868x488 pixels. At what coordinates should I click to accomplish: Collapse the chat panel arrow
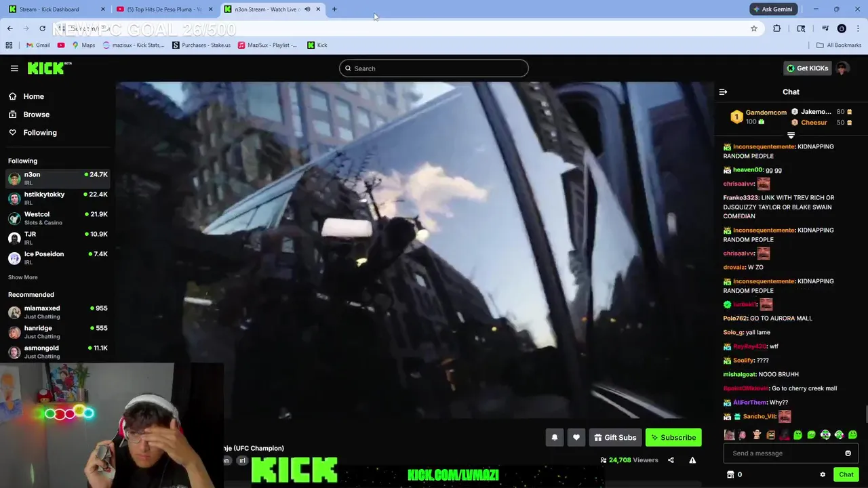723,92
